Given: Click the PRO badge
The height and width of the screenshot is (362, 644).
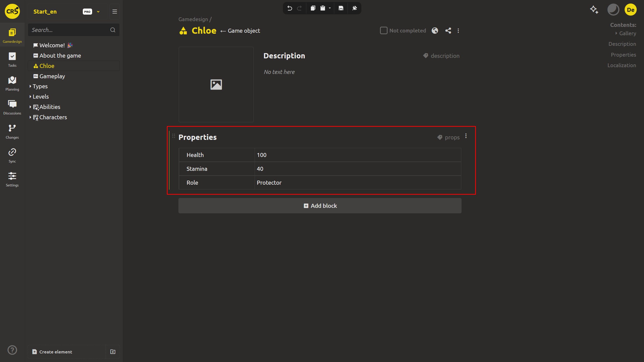Looking at the screenshot, I should tap(87, 12).
